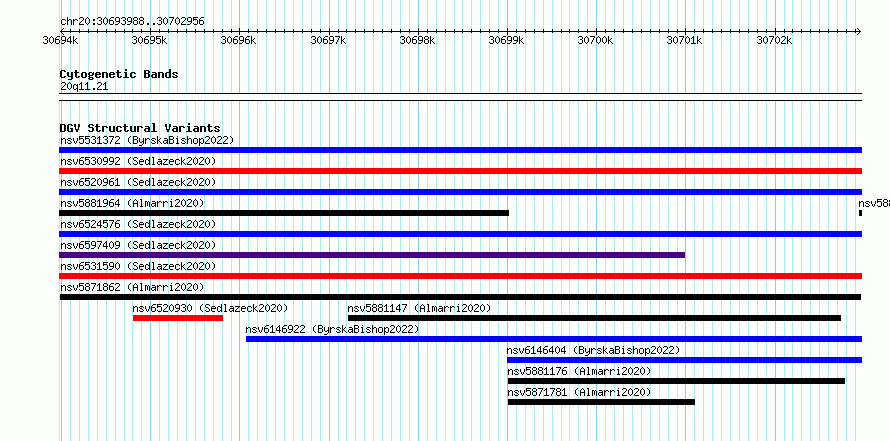The height and width of the screenshot is (441, 890).
Task: Open the nsv5881964 (Almarri2020) label
Action: pos(132,203)
